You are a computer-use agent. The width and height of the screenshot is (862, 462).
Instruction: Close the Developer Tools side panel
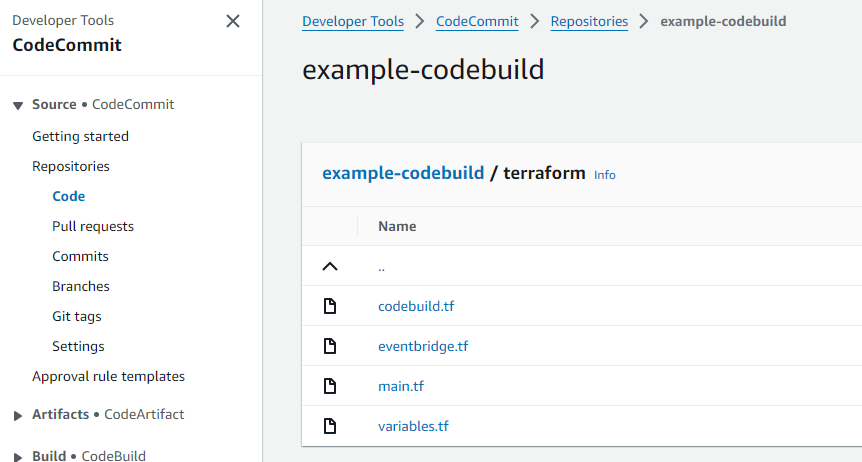click(x=233, y=21)
